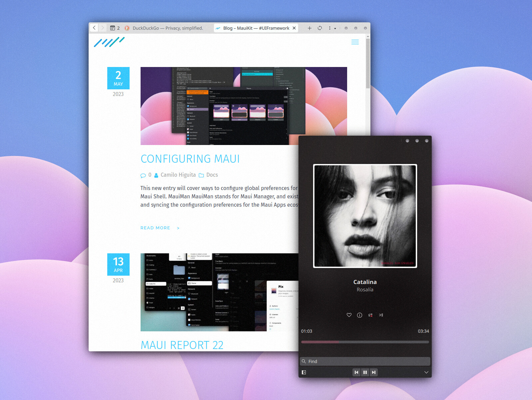Screen dimensions: 532x400
Task: Click the comment count icon under Configuring Maui
Action: [143, 175]
